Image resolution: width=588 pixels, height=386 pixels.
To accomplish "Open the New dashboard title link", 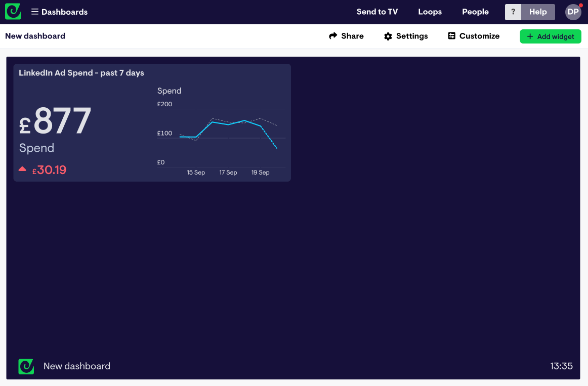I will (x=35, y=36).
